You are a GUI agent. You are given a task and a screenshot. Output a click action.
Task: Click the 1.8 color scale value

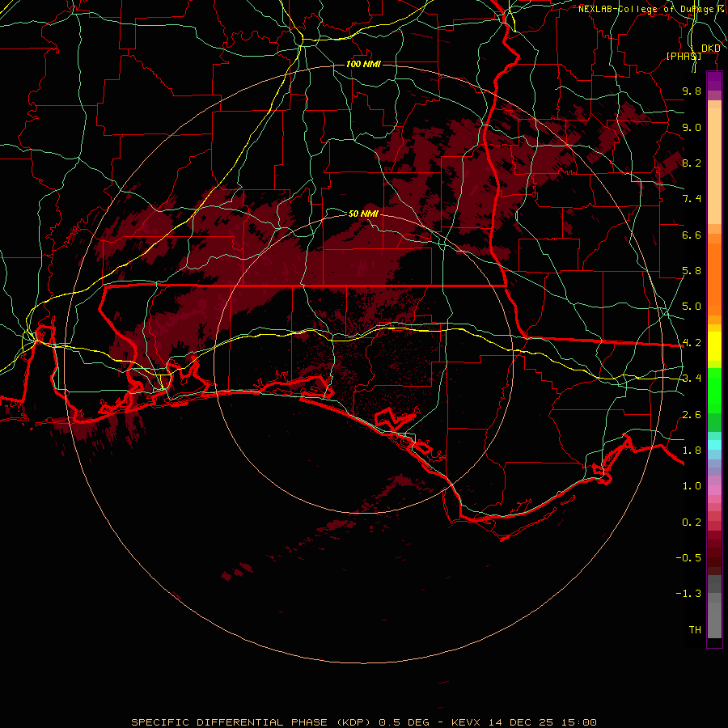tap(692, 451)
